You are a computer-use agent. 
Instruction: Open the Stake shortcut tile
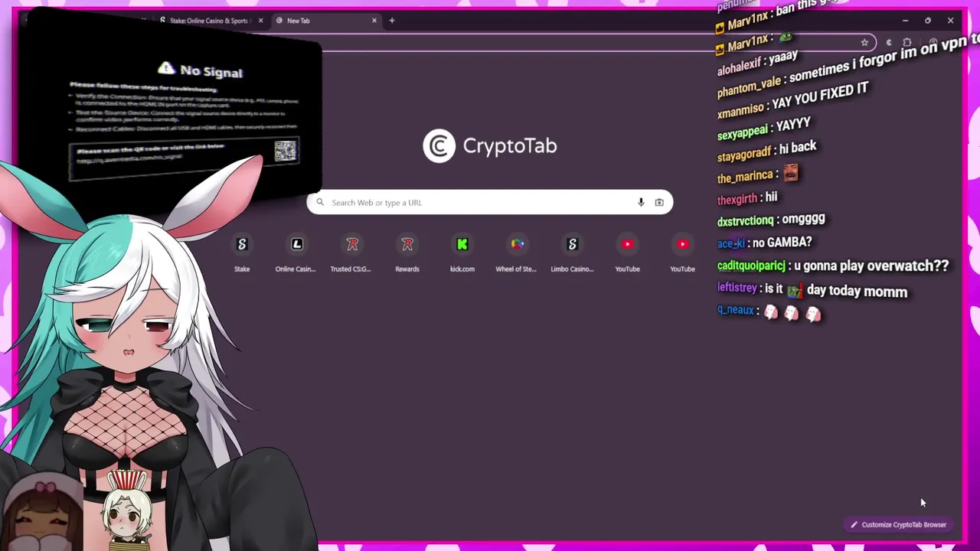click(x=242, y=253)
